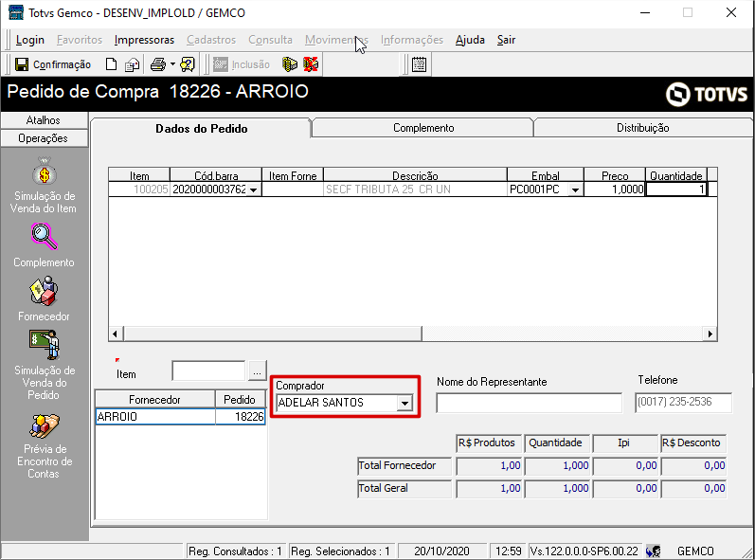Click the Telefone input field
755x560 pixels.
point(683,403)
